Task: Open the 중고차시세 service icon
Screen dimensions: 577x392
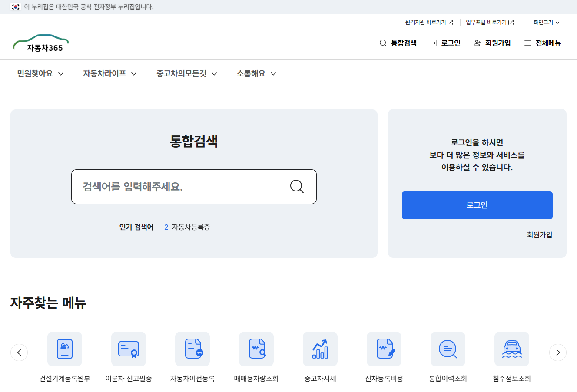Action: [x=320, y=349]
